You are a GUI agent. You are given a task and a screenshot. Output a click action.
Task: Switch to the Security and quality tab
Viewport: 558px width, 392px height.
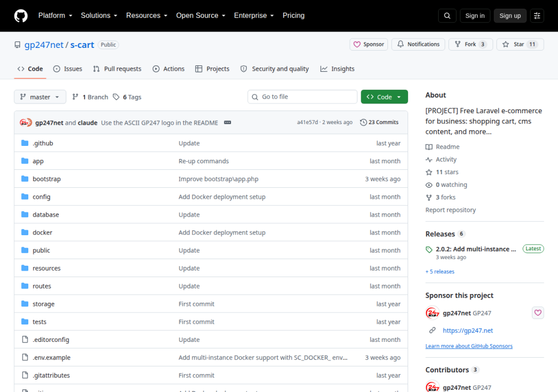pos(275,69)
